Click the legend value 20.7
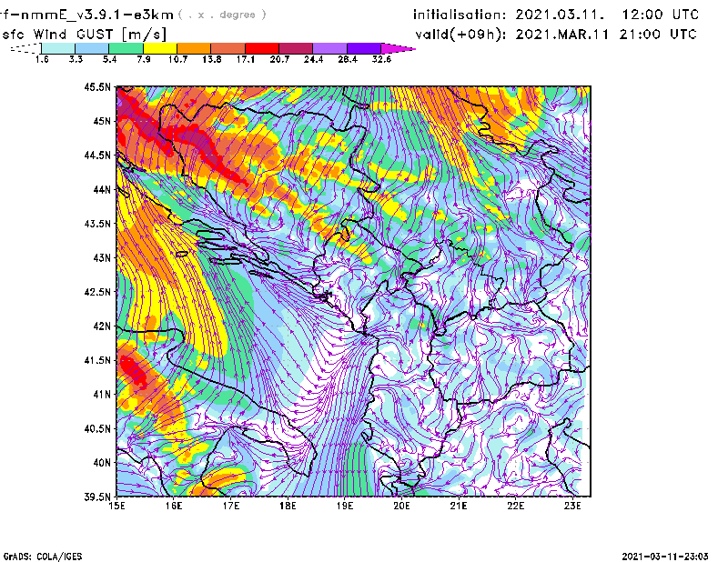The image size is (728, 562). 279,59
